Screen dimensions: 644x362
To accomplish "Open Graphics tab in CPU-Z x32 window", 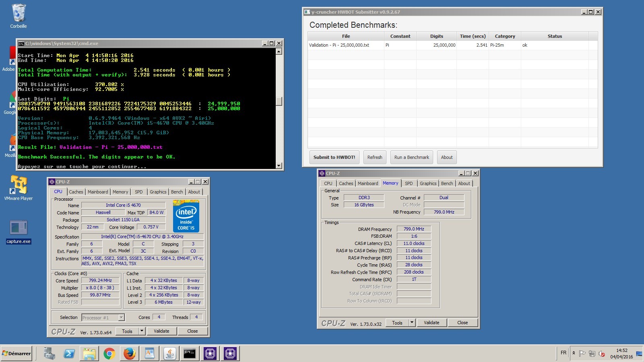I will tap(428, 183).
